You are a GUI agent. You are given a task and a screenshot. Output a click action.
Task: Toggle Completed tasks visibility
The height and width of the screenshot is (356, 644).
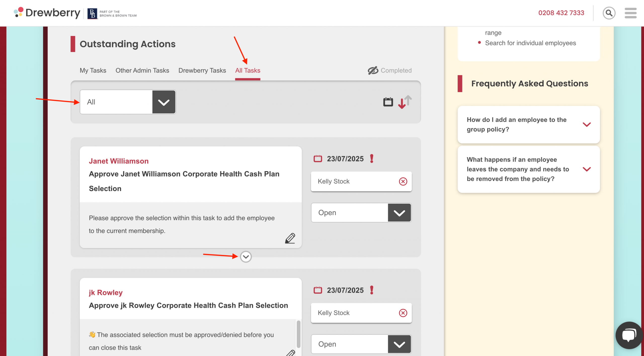390,70
